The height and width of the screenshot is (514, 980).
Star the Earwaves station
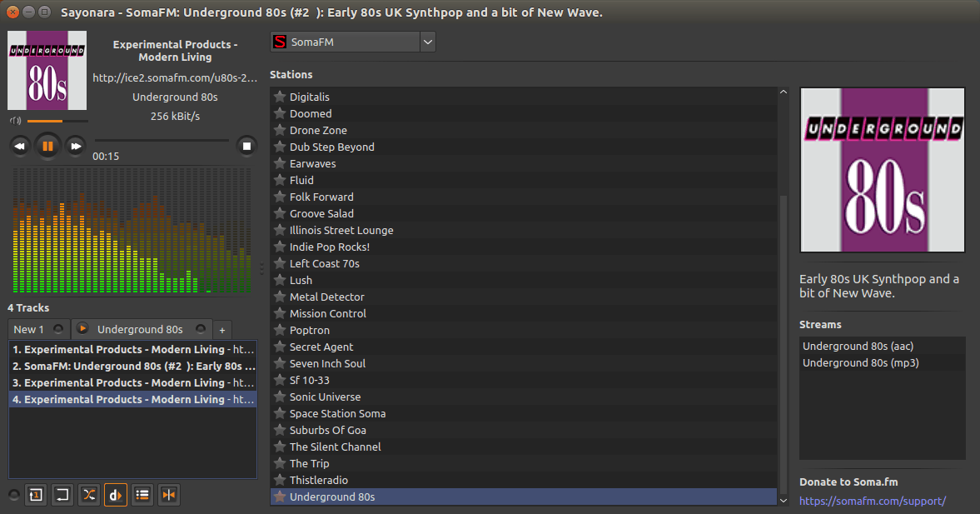280,164
